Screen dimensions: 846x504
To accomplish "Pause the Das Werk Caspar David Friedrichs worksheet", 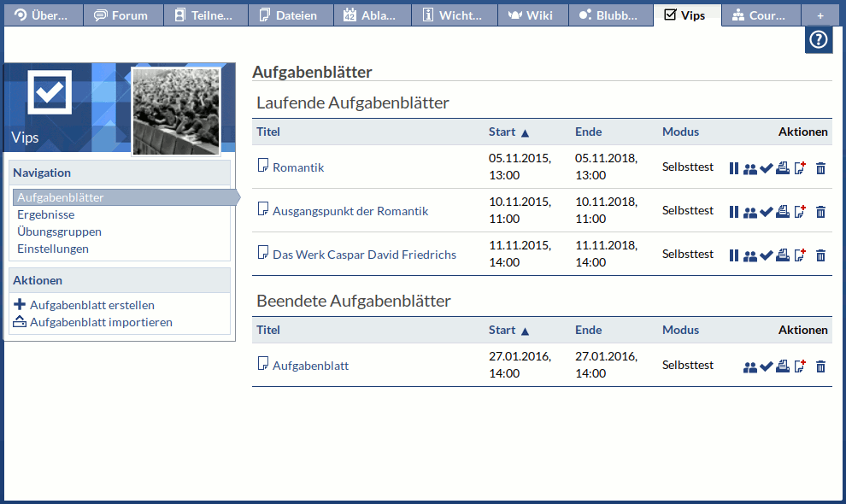I will (733, 255).
